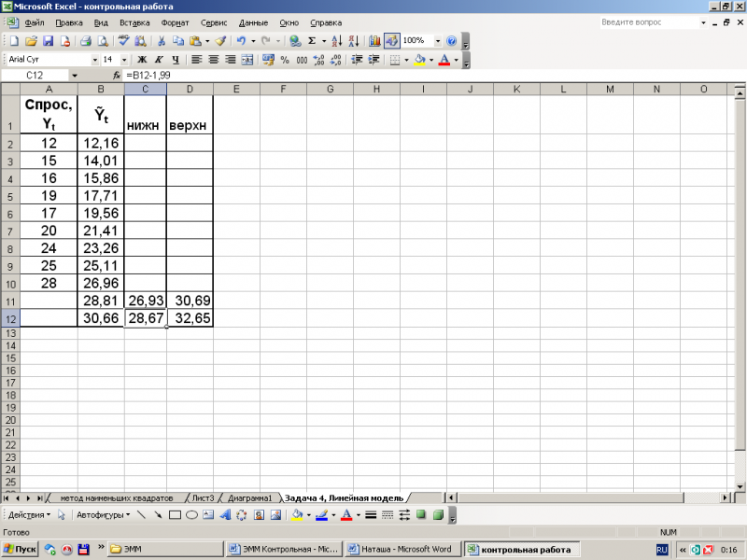Switch to Диаграмма1 sheet tab

pos(249,498)
